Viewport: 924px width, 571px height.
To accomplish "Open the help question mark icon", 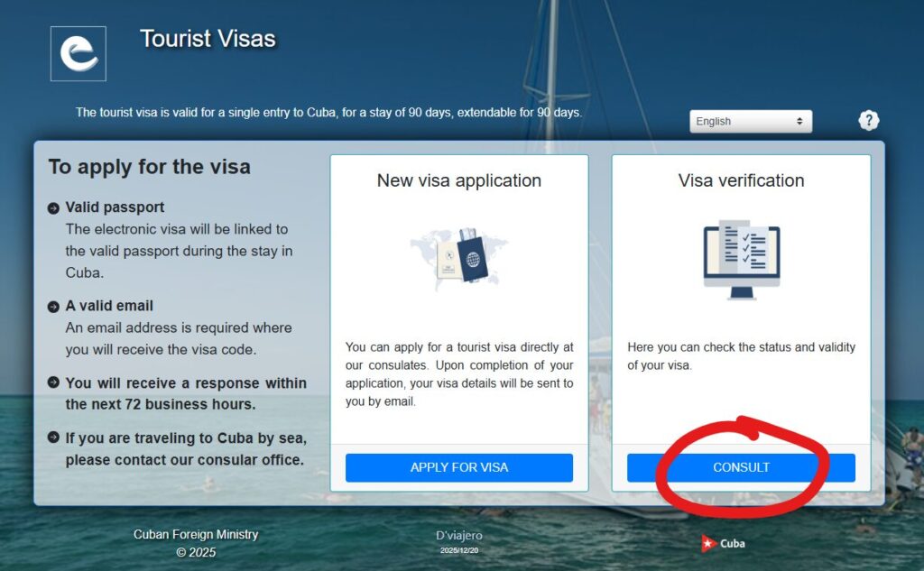I will pyautogui.click(x=869, y=120).
